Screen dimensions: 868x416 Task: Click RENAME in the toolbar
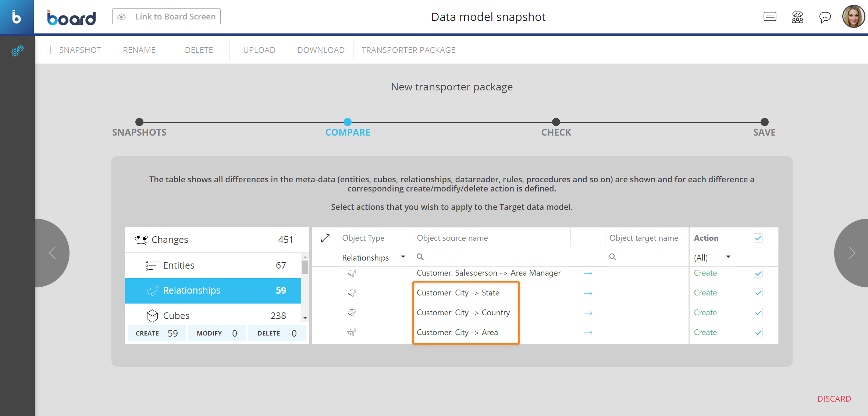pos(139,50)
